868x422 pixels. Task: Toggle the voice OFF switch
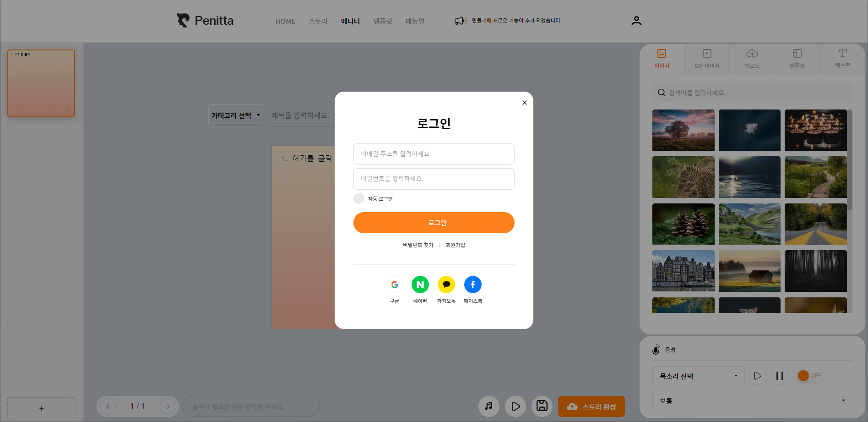point(810,376)
